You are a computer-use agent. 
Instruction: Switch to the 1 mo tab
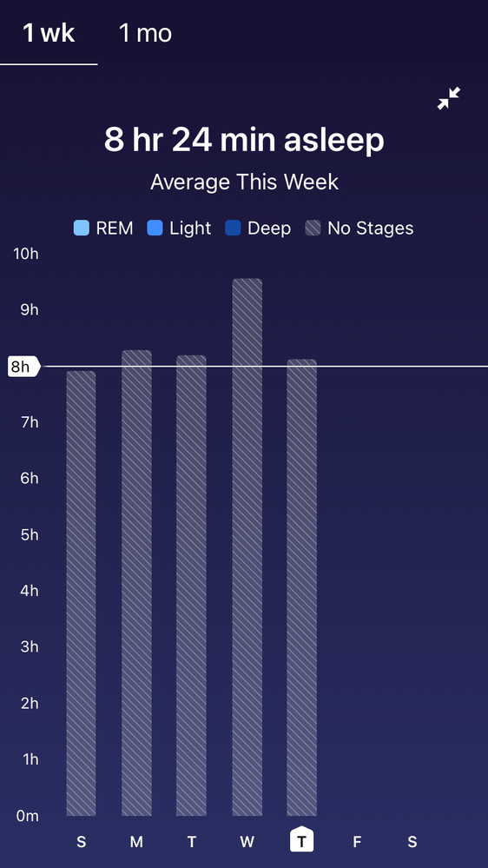tap(146, 33)
